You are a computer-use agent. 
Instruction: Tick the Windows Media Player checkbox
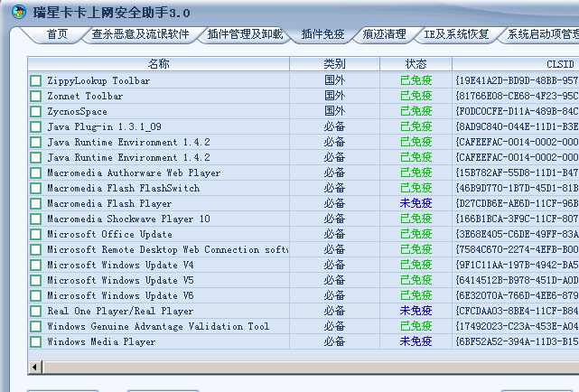pyautogui.click(x=36, y=341)
